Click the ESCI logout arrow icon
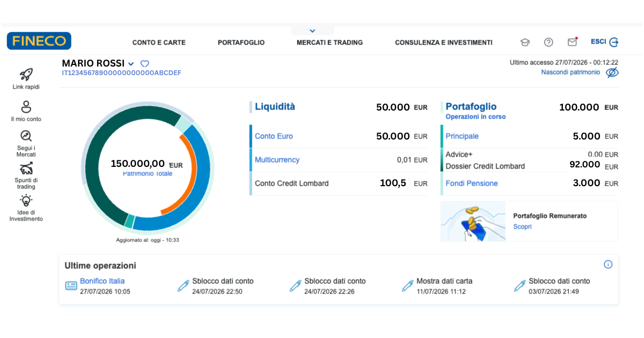The height and width of the screenshot is (338, 644). pyautogui.click(x=614, y=42)
